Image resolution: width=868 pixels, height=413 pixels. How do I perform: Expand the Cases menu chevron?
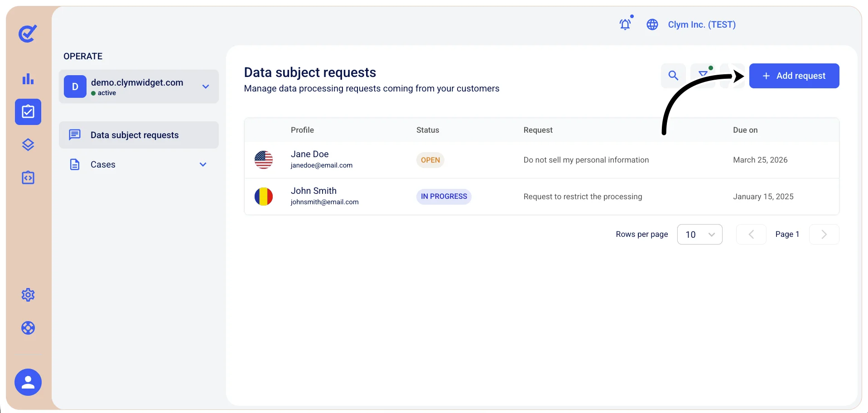tap(203, 164)
